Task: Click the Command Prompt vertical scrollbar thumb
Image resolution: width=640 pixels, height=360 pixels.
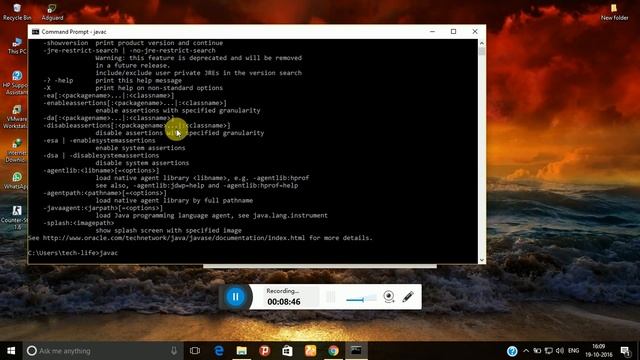Action: (x=482, y=51)
